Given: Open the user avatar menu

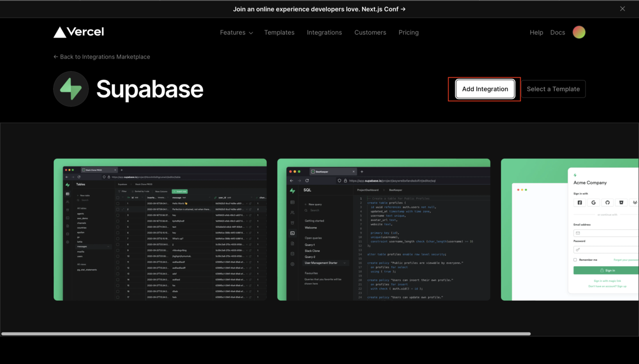Looking at the screenshot, I should pos(579,32).
